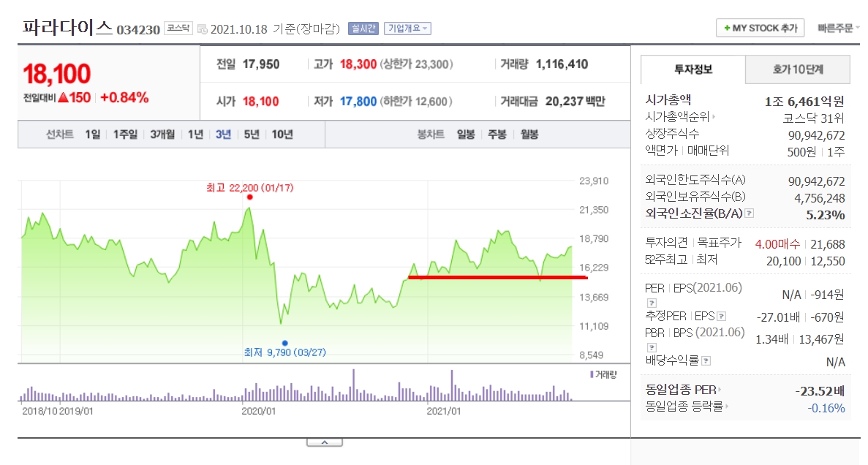Click the 코스닥 31위 ranking value
Viewport: 868px width, 465px height.
814,118
